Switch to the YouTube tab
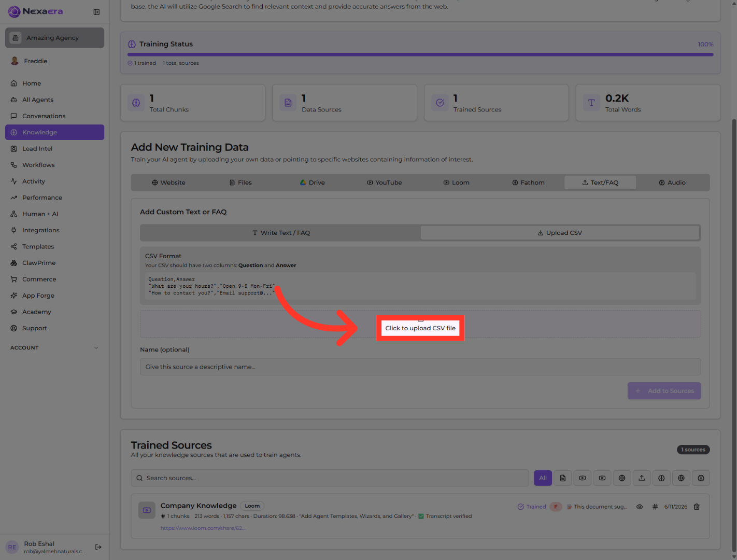Viewport: 737px width, 560px height. [x=385, y=183]
